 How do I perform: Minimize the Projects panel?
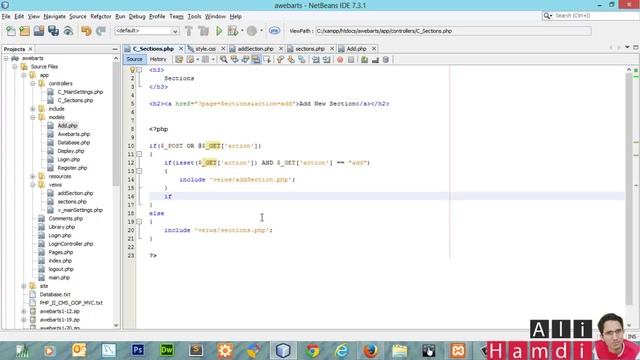115,49
